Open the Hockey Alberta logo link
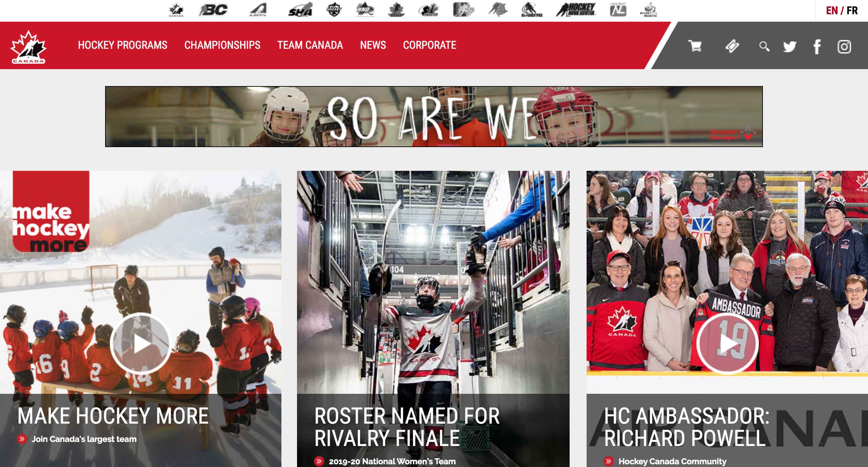The height and width of the screenshot is (467, 868). (258, 10)
